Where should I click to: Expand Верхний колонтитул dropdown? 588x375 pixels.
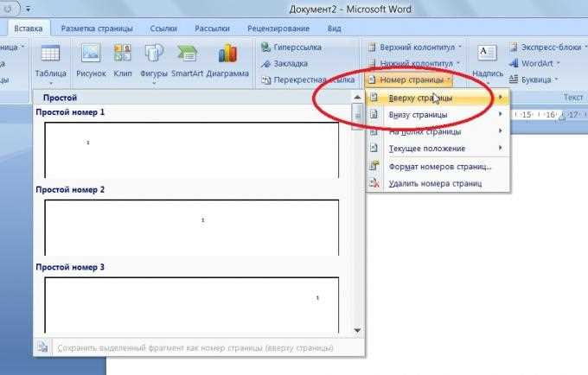[x=415, y=48]
